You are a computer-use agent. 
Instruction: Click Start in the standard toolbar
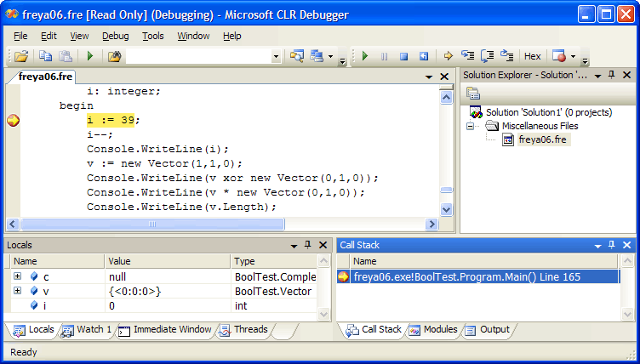pyautogui.click(x=90, y=56)
